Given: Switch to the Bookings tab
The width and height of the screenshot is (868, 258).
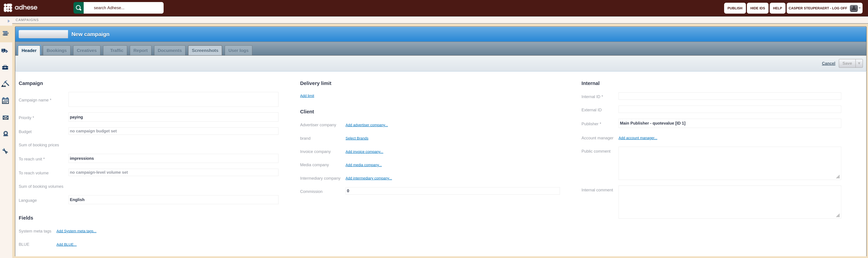Looking at the screenshot, I should click(57, 50).
